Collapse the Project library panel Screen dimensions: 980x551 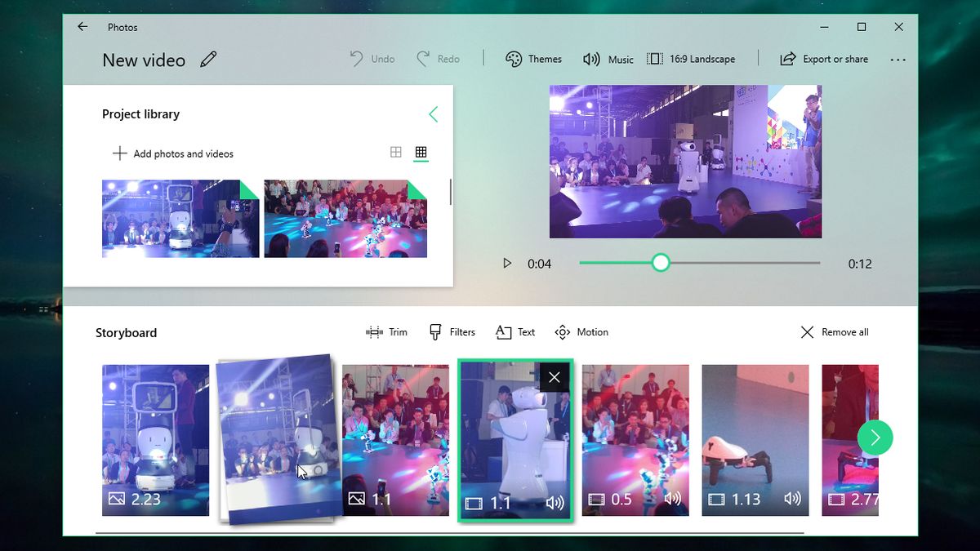(x=434, y=114)
